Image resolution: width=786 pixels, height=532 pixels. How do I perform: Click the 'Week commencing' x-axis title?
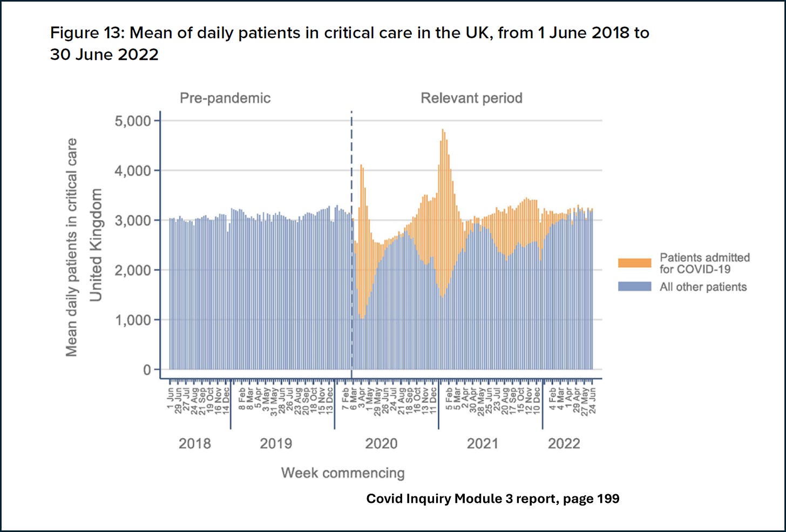pos(343,473)
